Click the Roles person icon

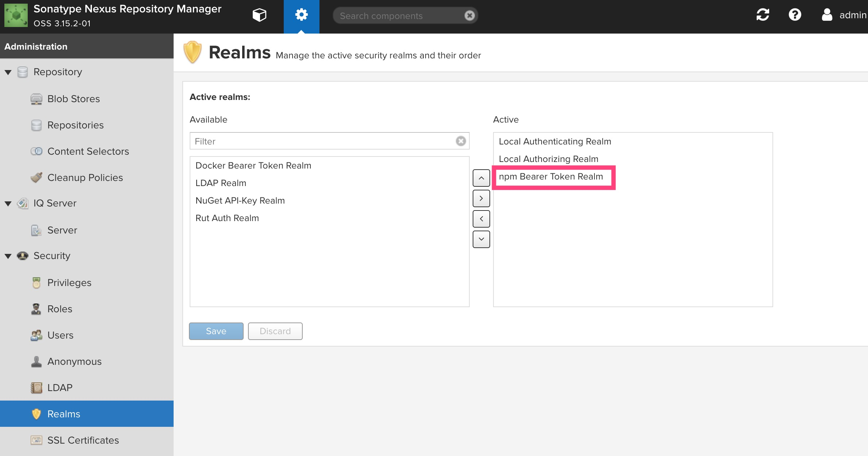coord(36,309)
